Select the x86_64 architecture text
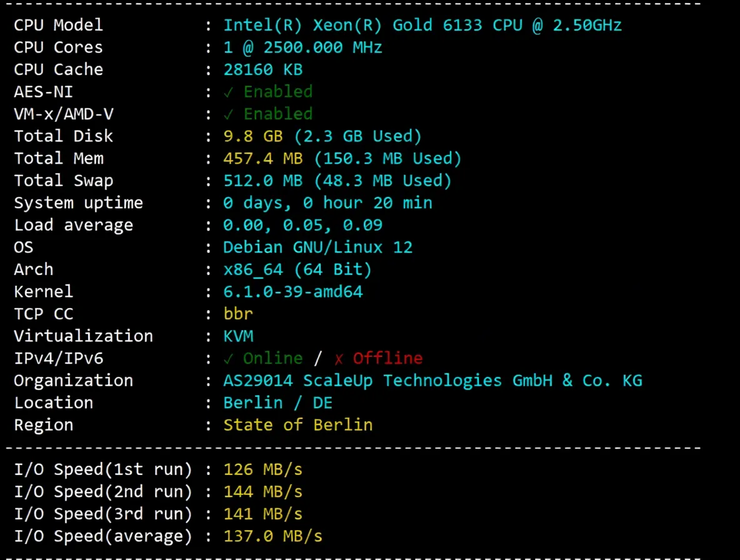740x560 pixels. click(253, 269)
